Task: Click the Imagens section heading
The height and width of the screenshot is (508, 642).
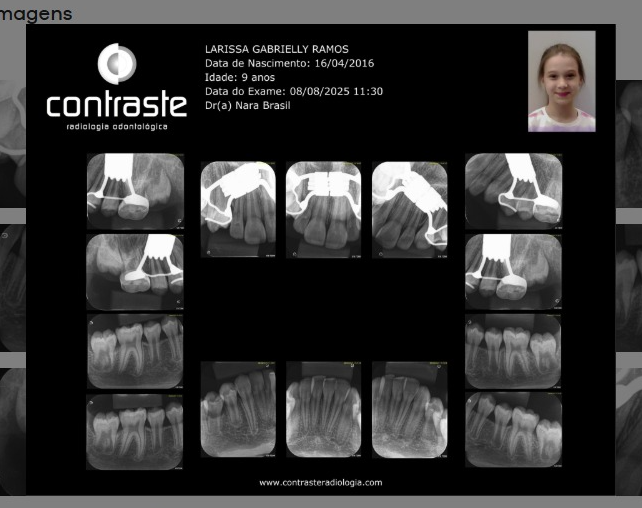Action: pos(36,14)
